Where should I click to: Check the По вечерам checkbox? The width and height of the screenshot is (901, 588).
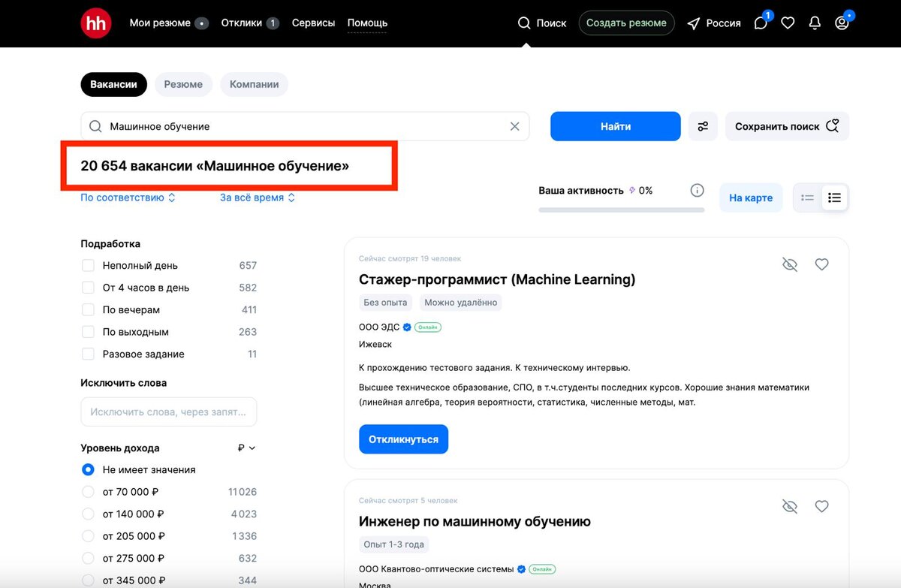click(88, 309)
